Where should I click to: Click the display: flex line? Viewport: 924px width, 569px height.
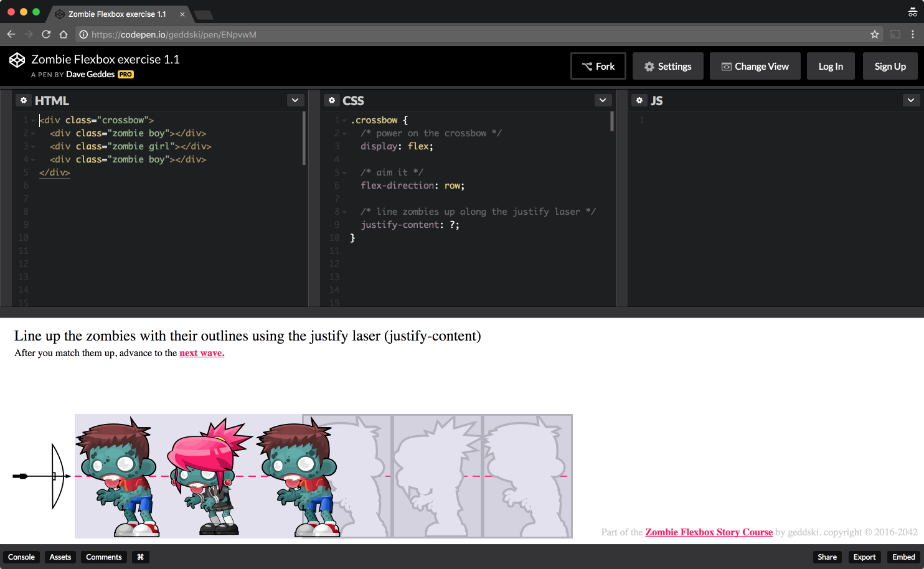point(397,146)
